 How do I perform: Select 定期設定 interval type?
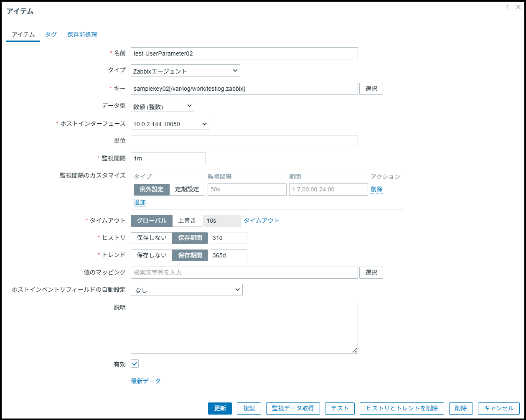pos(187,189)
